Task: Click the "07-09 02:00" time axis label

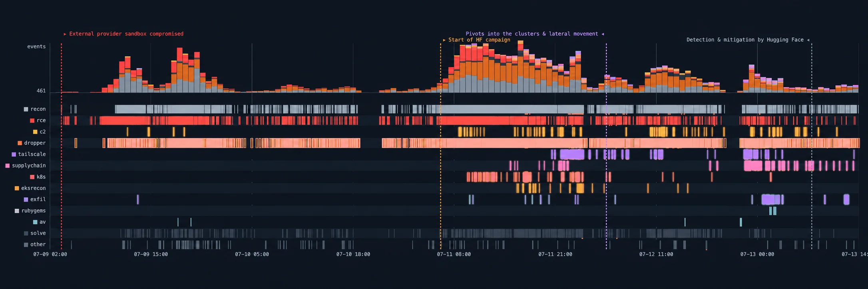Action: point(50,254)
